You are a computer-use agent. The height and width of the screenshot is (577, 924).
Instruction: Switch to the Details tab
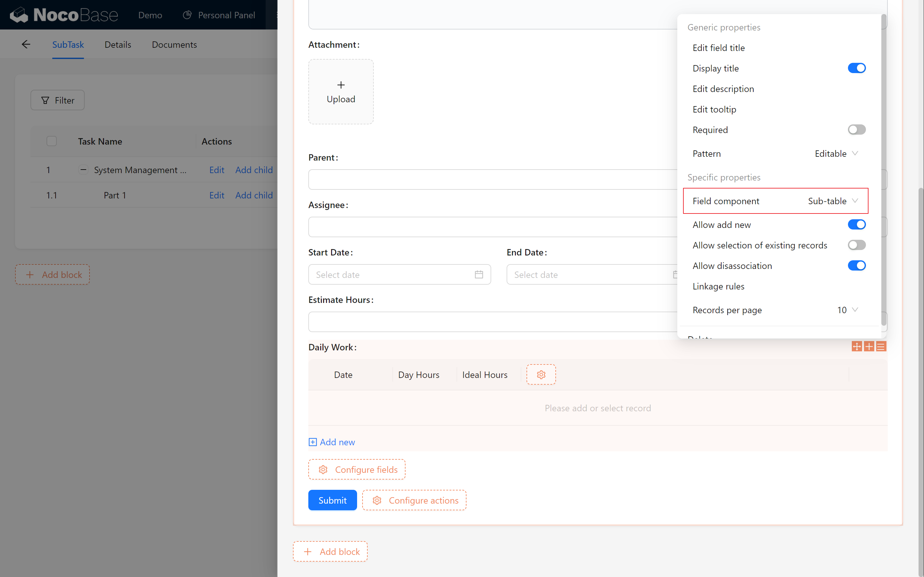(x=118, y=45)
